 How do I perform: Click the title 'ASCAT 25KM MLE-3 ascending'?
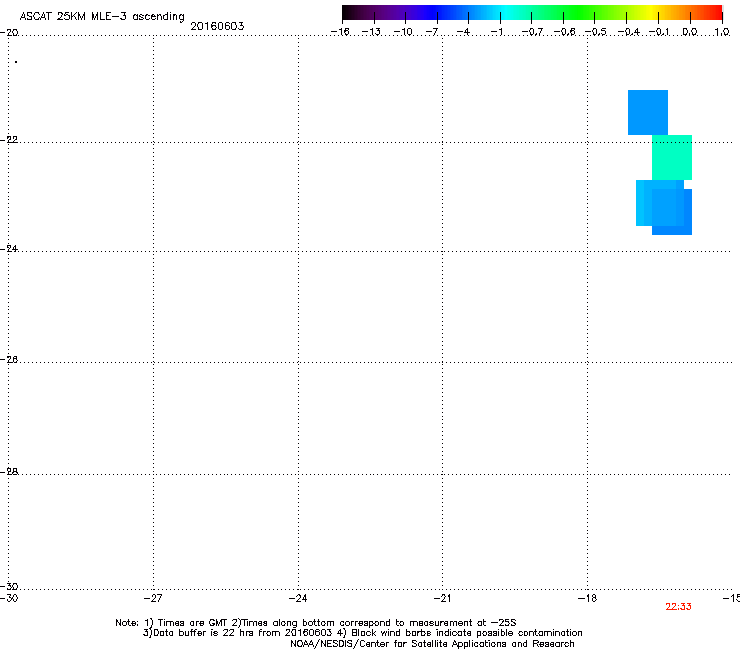click(102, 17)
